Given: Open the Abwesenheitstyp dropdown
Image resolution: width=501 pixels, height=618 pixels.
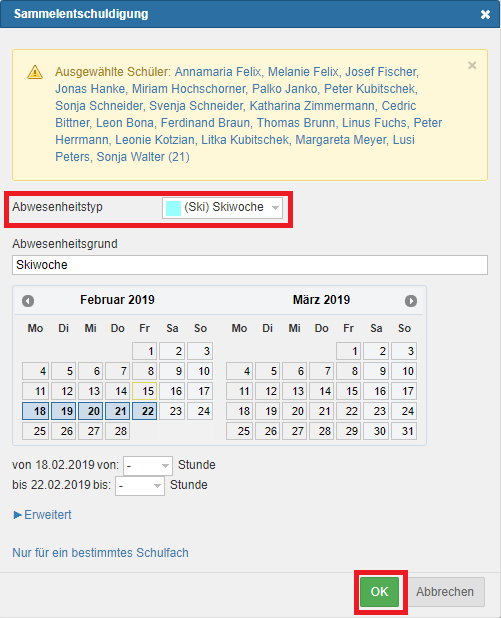Looking at the screenshot, I should click(222, 208).
